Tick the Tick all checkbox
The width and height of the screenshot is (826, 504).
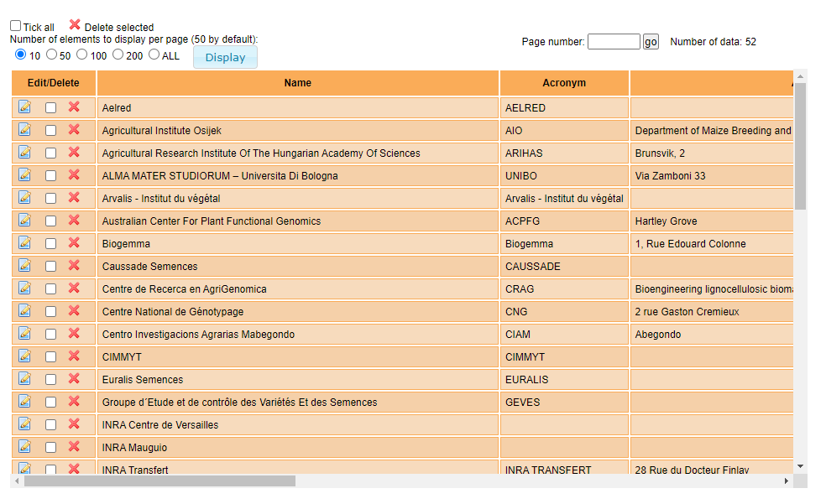[x=16, y=26]
